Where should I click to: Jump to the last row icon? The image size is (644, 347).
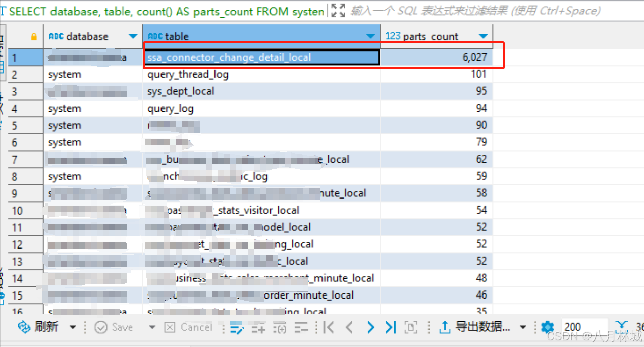(390, 328)
